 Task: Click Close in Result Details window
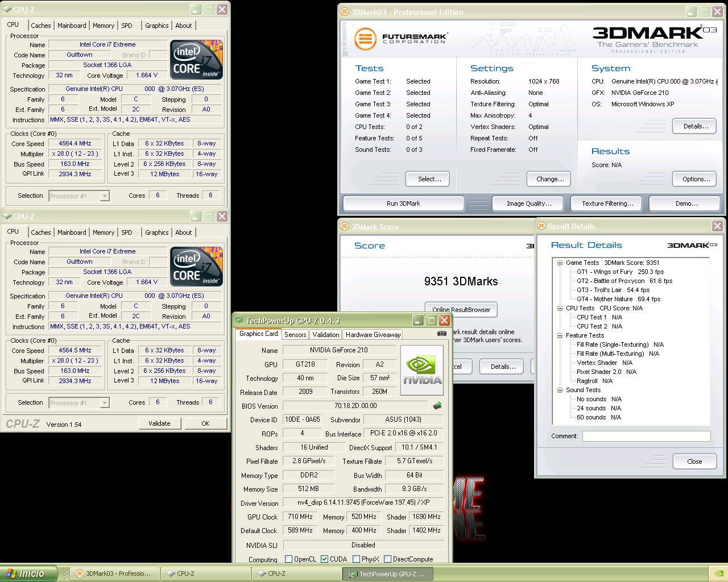pos(694,462)
